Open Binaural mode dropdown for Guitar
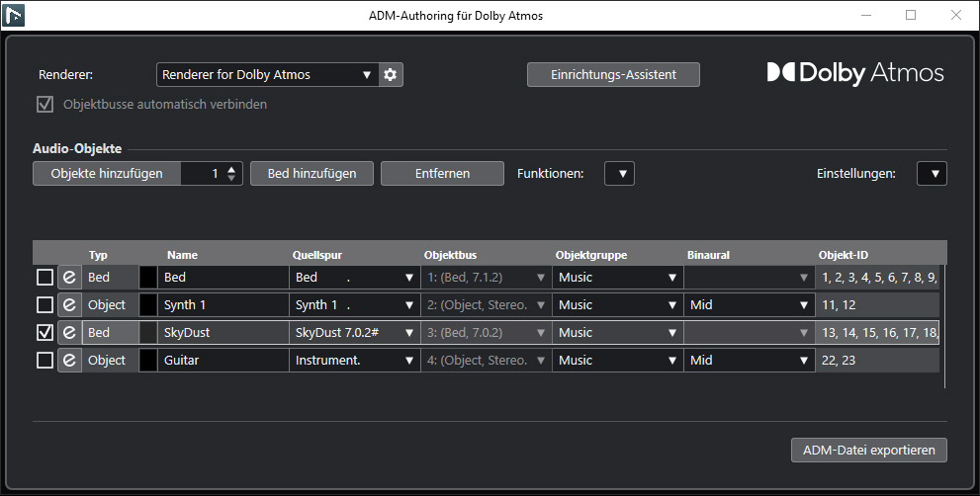Screen dimensions: 980x496 tap(749, 361)
